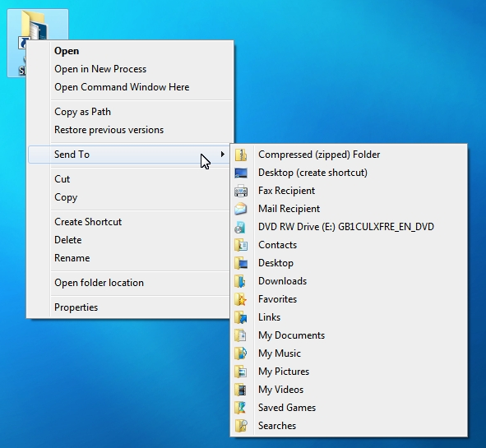Send to Favorites text entry

(x=277, y=299)
